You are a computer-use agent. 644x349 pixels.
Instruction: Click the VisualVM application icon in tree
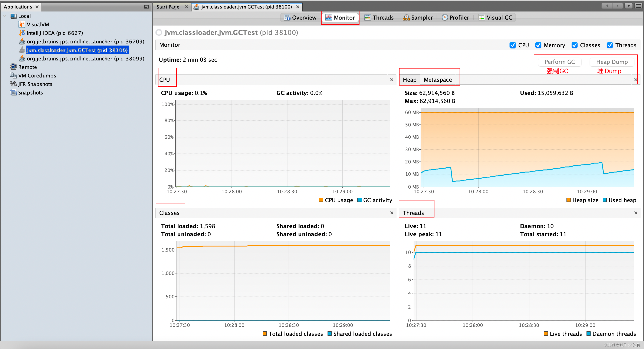[x=22, y=24]
